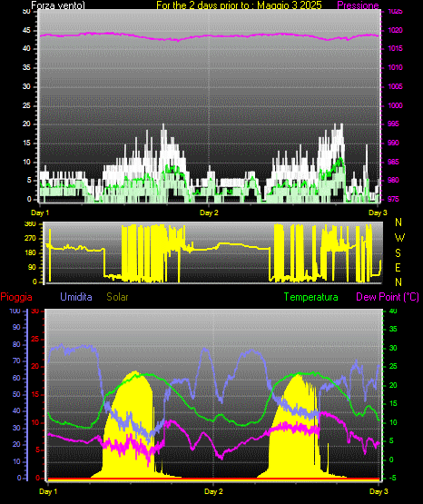
Task: Click the red 25 rain axis value
Action: (34, 339)
